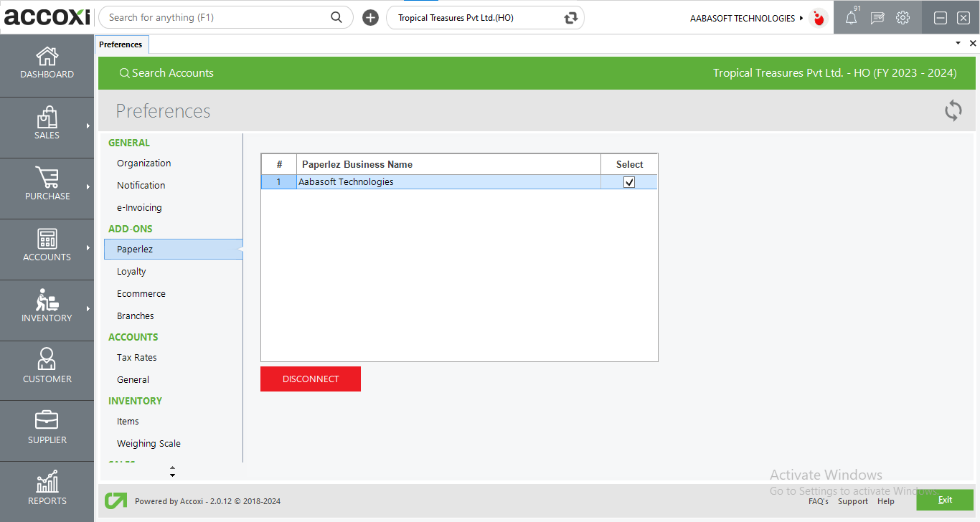Open Tax Rates preferences

[136, 358]
